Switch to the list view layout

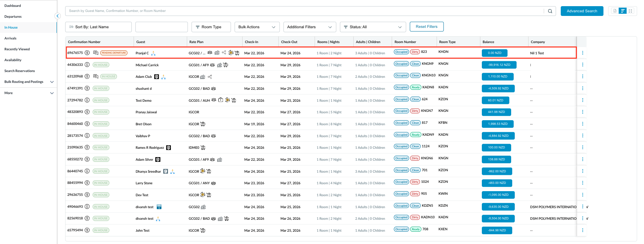tap(623, 11)
